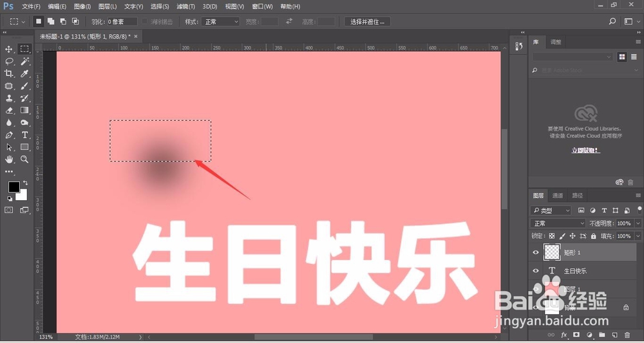Open the layer filter 类型 dropdown
This screenshot has width=644, height=343.
tap(551, 210)
